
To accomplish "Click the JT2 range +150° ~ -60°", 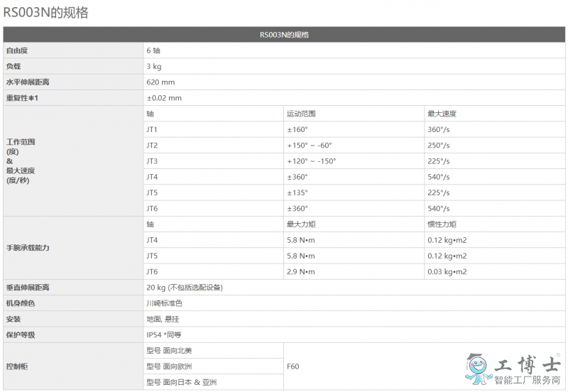I will pyautogui.click(x=309, y=145).
